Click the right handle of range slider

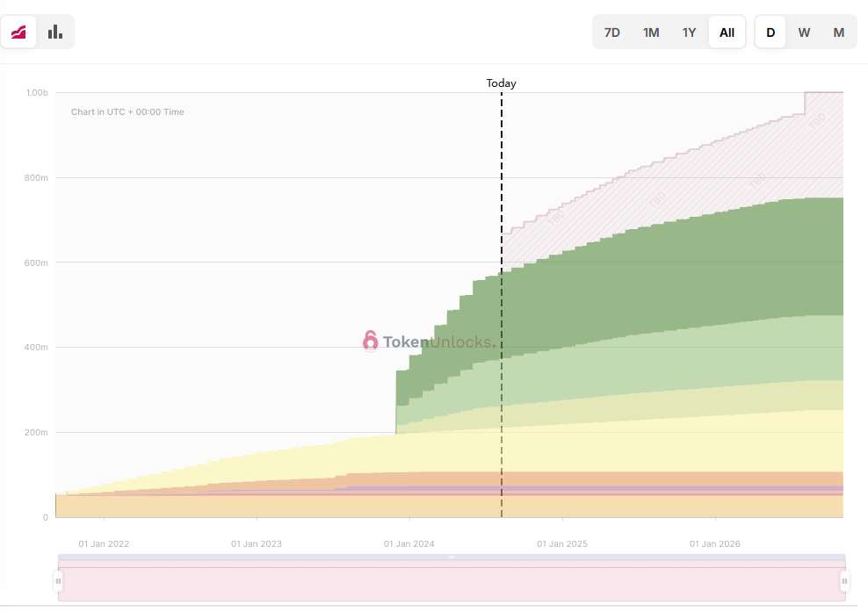pos(844,580)
